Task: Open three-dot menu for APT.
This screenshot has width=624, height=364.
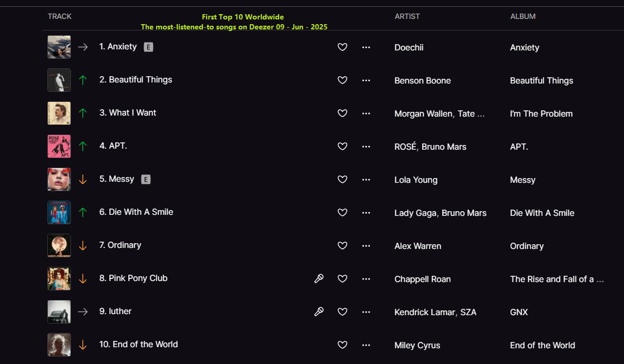Action: (366, 147)
